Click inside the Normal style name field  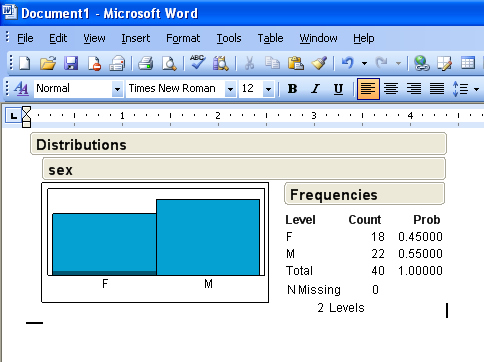pos(73,89)
